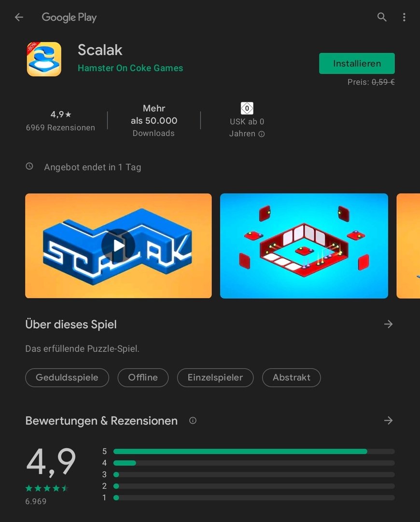Tap the Scalak app icon
The width and height of the screenshot is (420, 522).
point(44,59)
